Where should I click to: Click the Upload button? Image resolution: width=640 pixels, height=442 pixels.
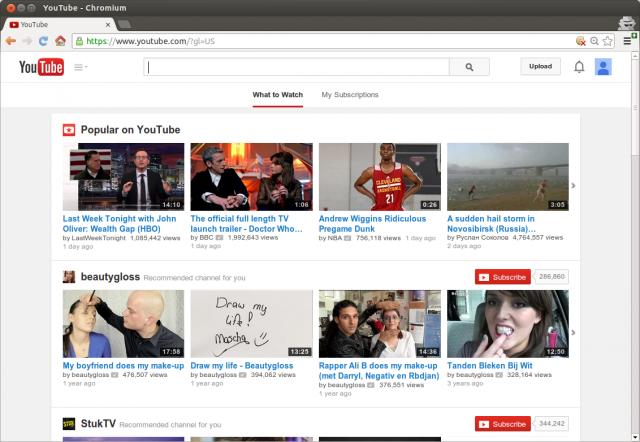pyautogui.click(x=540, y=67)
